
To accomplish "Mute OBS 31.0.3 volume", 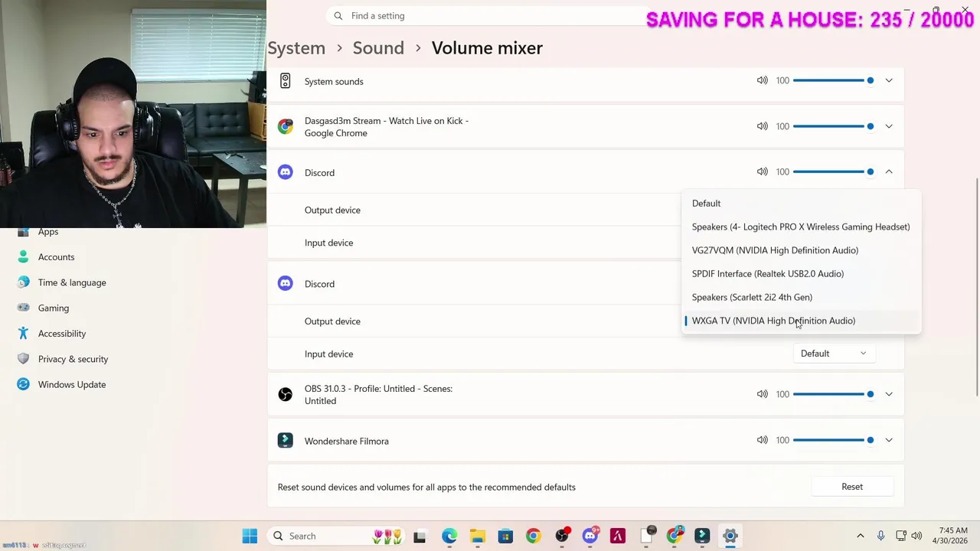I will 762,394.
